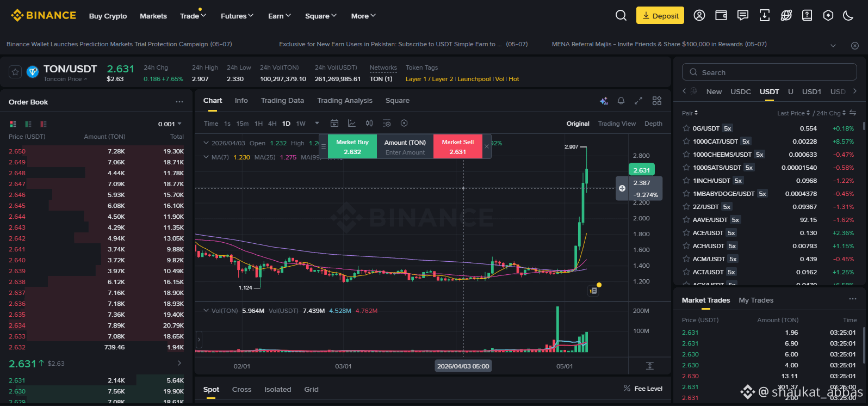Favorite the ACE/USDT pair
Image resolution: width=868 pixels, height=406 pixels.
686,233
